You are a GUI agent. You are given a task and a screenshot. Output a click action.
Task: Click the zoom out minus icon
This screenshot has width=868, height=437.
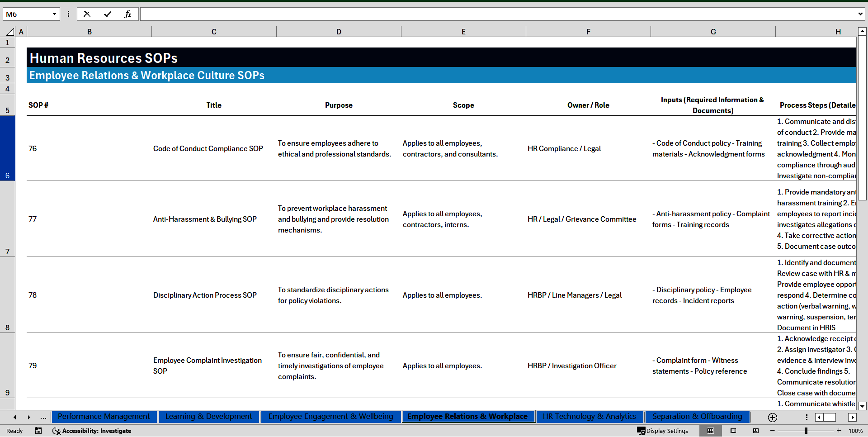773,431
